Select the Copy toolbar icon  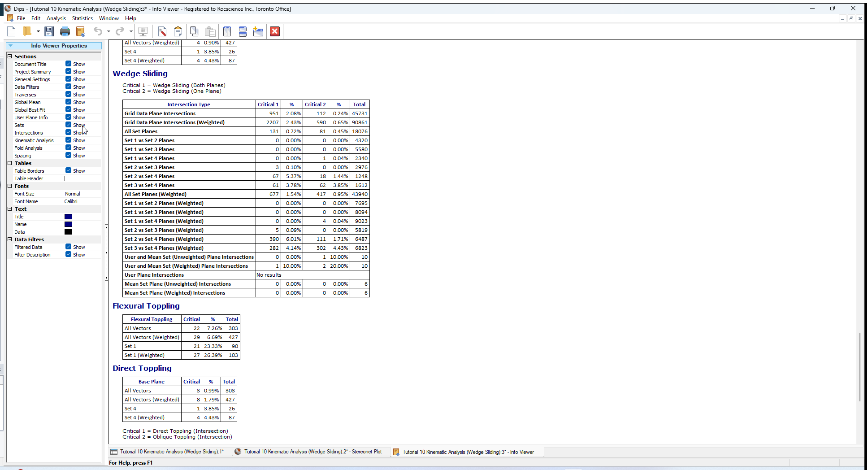click(194, 31)
